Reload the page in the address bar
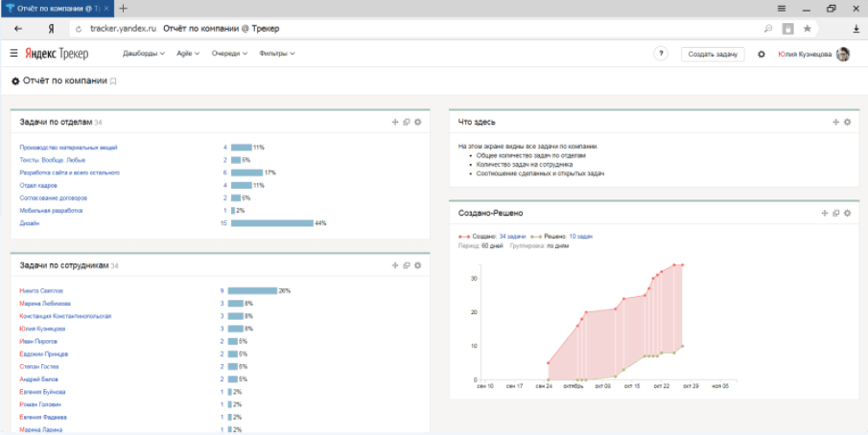This screenshot has width=868, height=435. point(78,29)
